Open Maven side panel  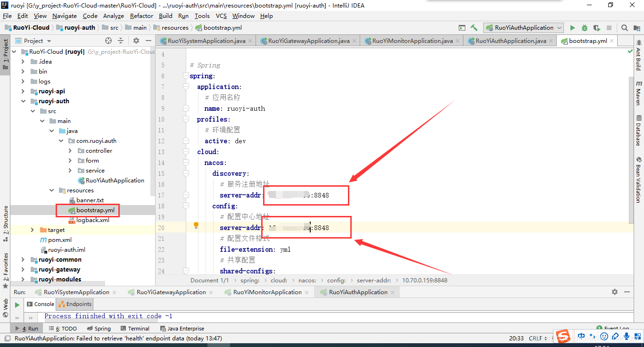[638, 92]
